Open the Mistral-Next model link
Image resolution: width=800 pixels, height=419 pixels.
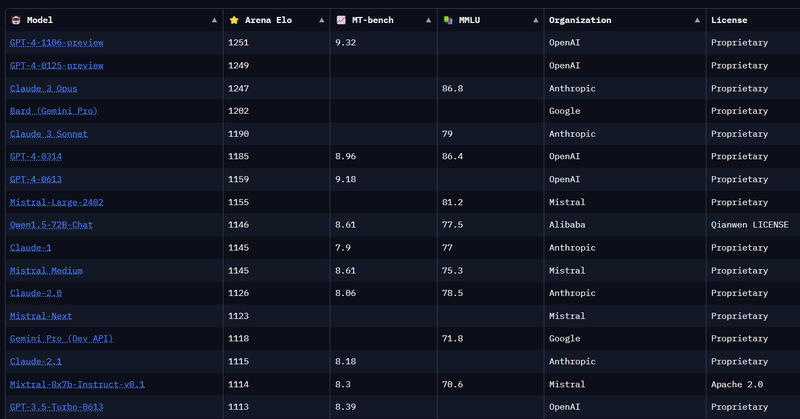(x=41, y=316)
